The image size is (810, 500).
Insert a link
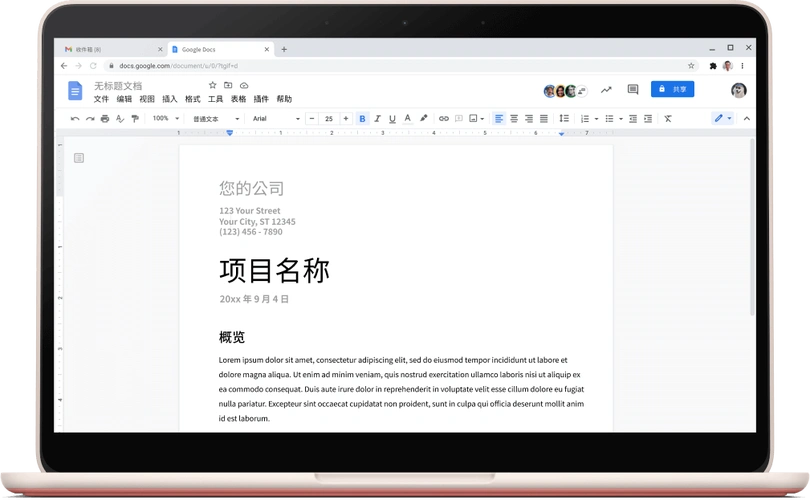[x=444, y=119]
